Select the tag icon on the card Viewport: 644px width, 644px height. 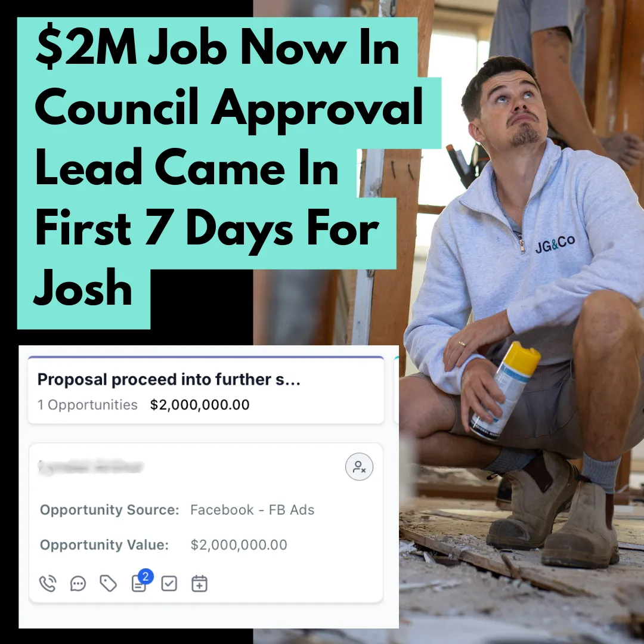click(x=109, y=584)
